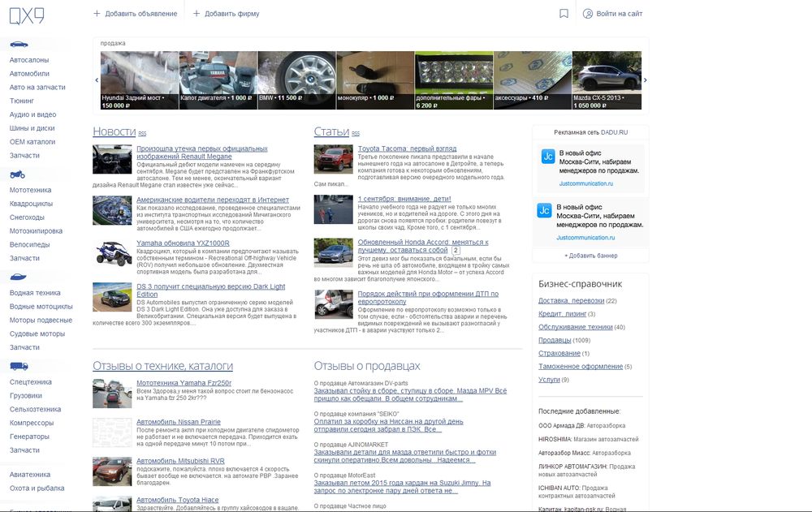Open DS 3 Dark Light Edition news

click(x=211, y=290)
